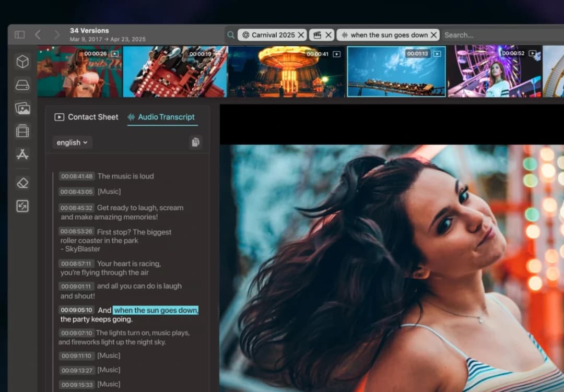
Task: Toggle the sidebar panel icon
Action: click(x=19, y=34)
